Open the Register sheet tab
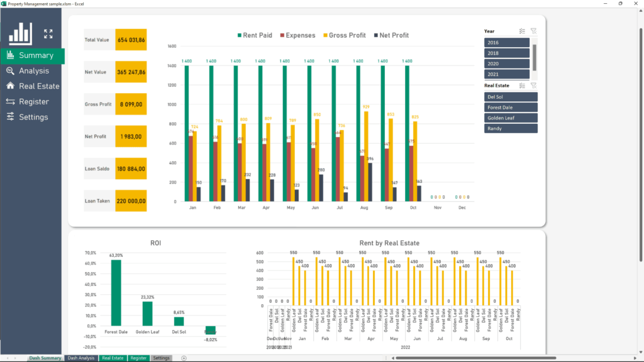Viewport: 644px width, 362px height. tap(138, 358)
